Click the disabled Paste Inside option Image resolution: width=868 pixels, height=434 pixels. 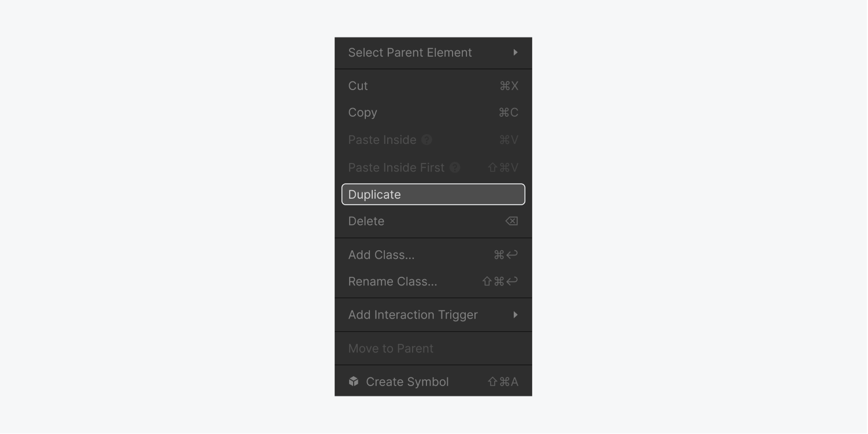coord(382,139)
